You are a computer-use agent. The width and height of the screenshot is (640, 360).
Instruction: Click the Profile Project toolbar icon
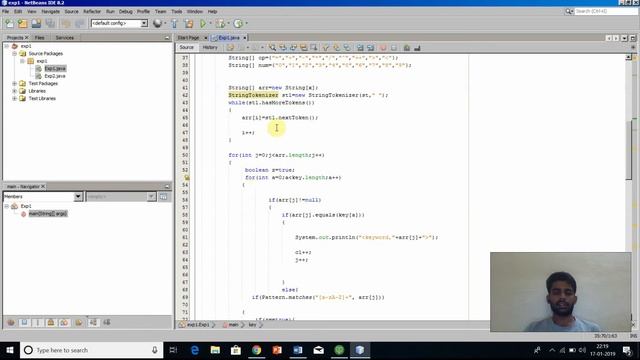[x=238, y=23]
